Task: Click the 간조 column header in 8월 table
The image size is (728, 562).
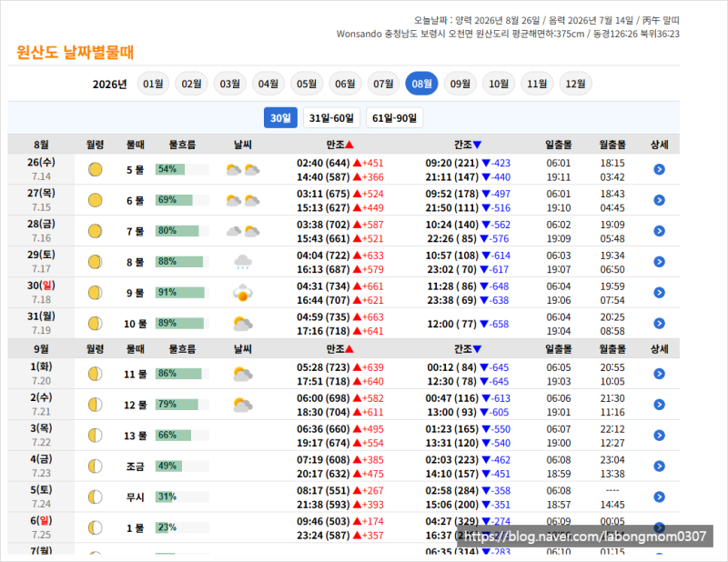Action: 468,145
